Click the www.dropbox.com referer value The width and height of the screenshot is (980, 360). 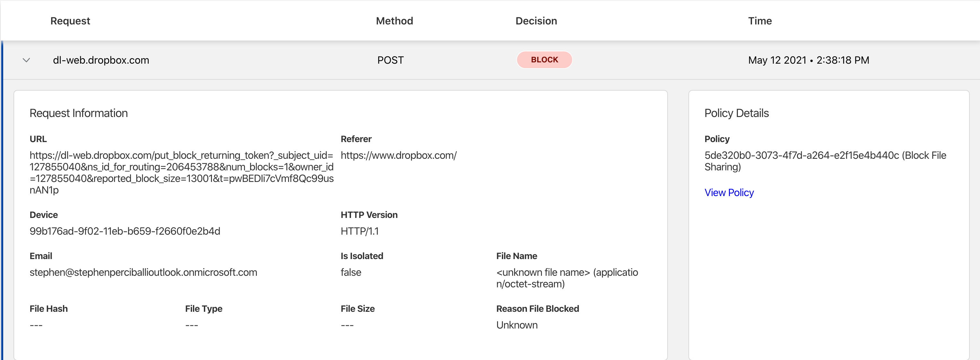click(398, 156)
